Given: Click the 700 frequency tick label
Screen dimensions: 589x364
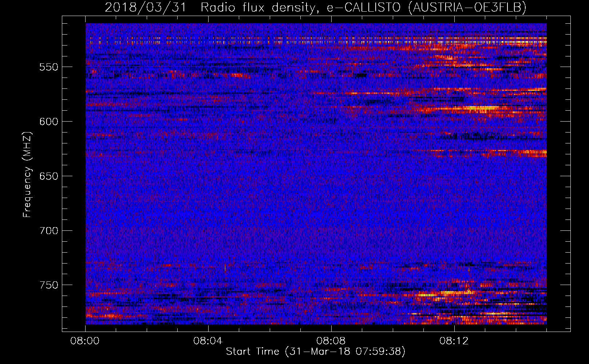Looking at the screenshot, I should [x=49, y=231].
